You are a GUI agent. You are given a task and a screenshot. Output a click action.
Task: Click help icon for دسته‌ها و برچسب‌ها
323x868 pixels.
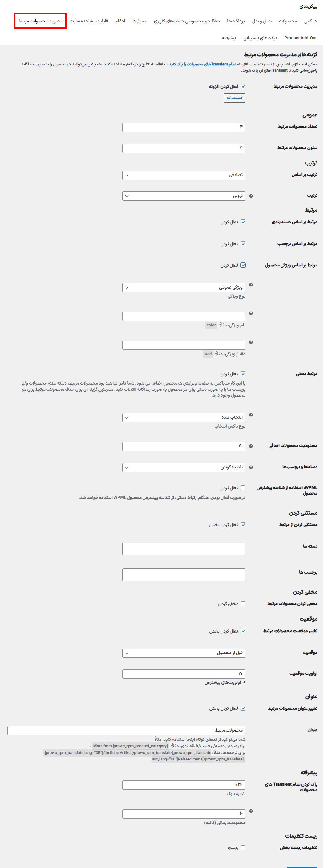251,468
